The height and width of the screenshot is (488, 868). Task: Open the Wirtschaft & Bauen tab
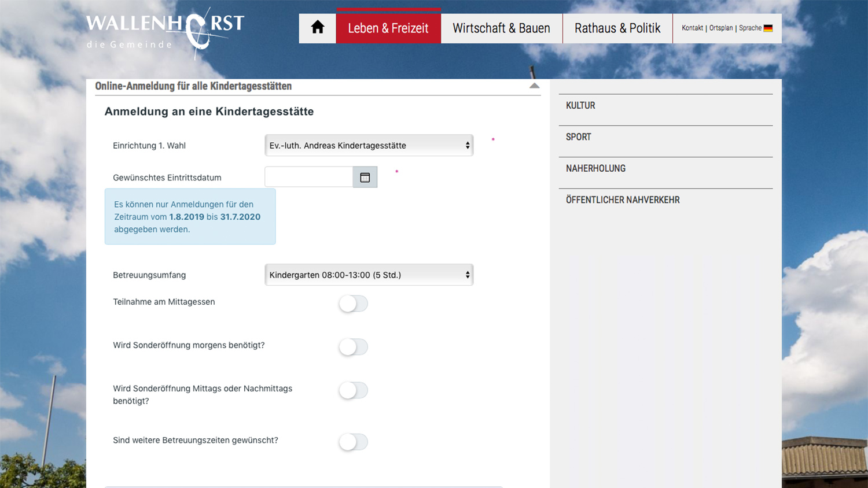[x=502, y=28]
